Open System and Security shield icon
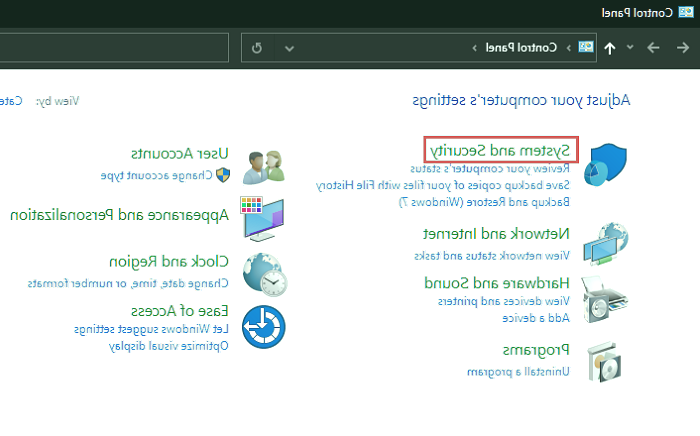The width and height of the screenshot is (700, 436). (x=605, y=164)
